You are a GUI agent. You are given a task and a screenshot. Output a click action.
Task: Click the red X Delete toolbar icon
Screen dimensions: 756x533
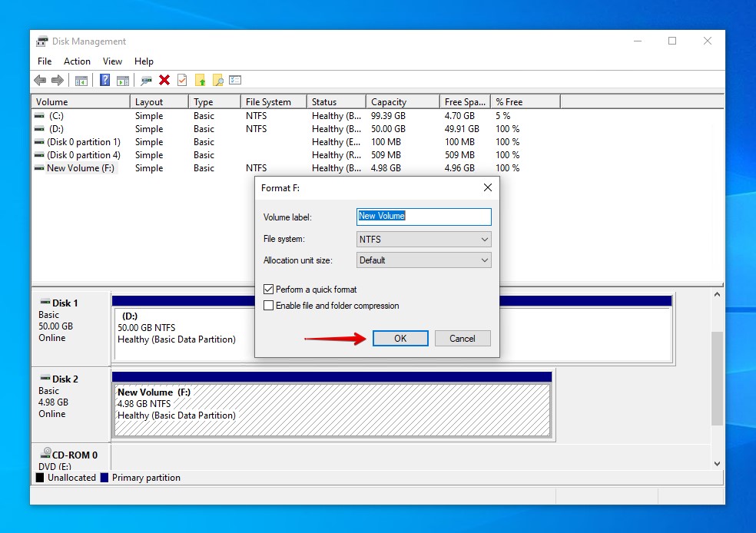coord(164,80)
